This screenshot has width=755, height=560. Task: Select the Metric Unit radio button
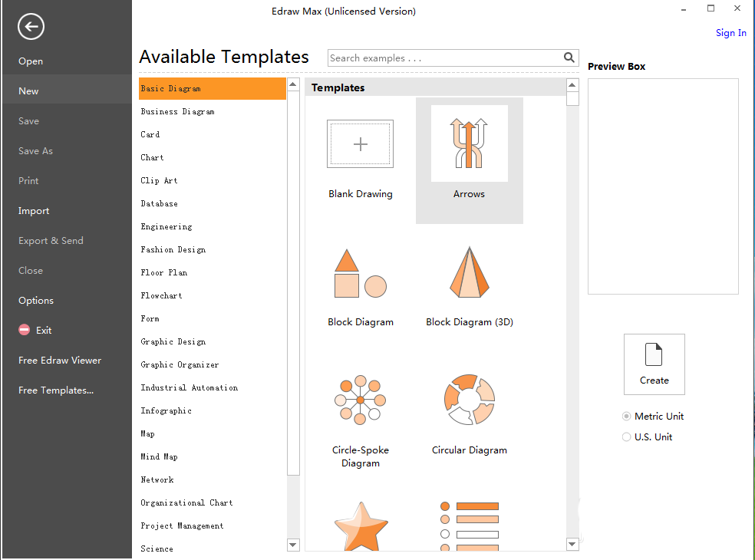click(x=626, y=416)
